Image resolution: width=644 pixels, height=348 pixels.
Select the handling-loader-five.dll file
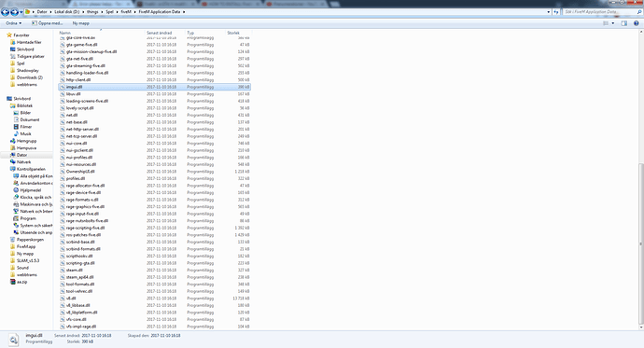87,73
